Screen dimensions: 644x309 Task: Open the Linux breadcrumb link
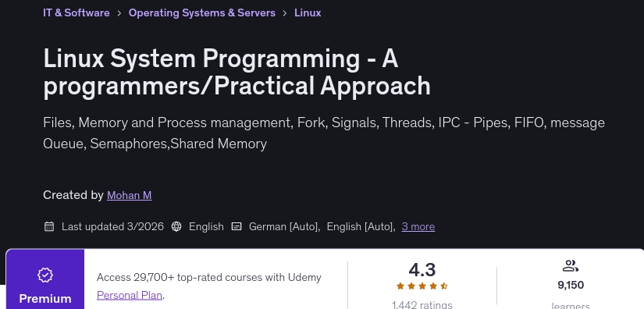(308, 12)
